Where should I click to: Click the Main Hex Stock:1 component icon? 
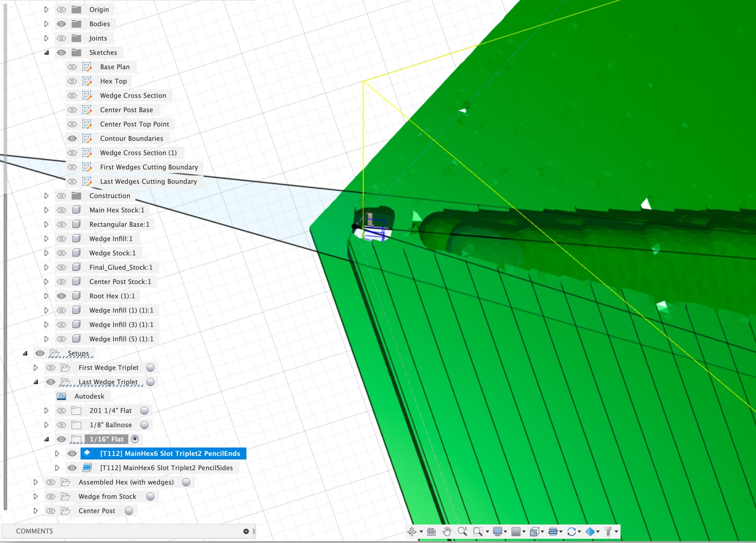(76, 210)
